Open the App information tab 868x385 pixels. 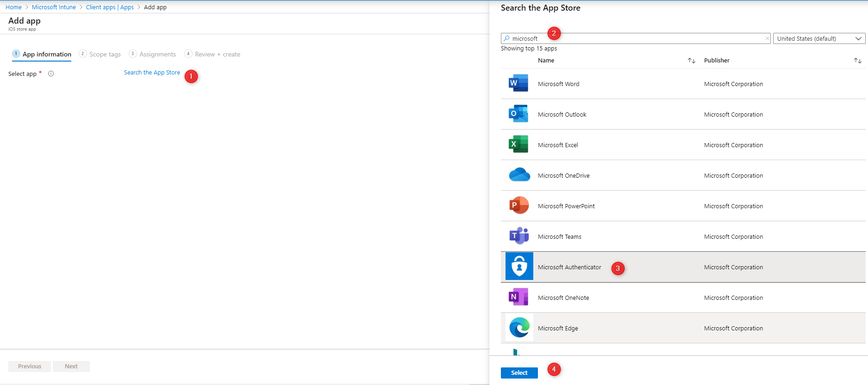point(42,54)
